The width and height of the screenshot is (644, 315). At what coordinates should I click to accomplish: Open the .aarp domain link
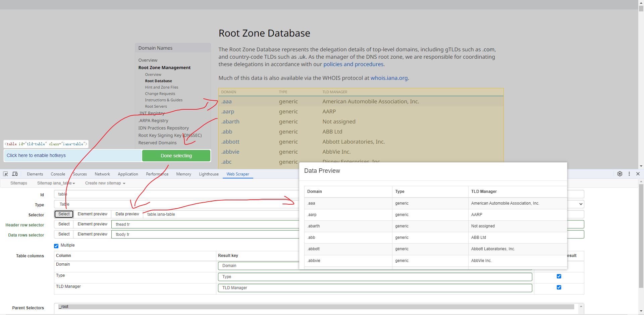(x=228, y=111)
